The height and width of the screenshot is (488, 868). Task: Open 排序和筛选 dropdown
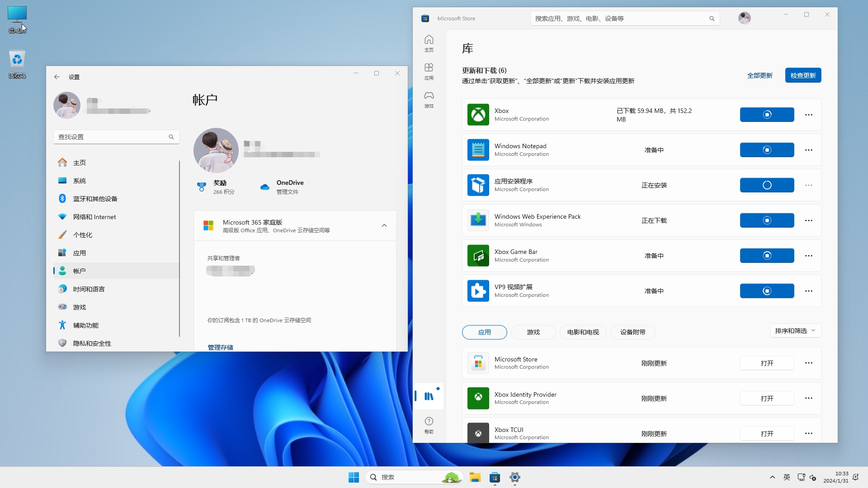(x=795, y=331)
